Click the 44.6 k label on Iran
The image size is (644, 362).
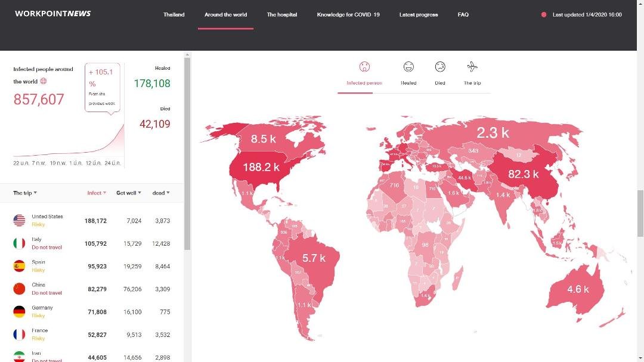tap(465, 178)
